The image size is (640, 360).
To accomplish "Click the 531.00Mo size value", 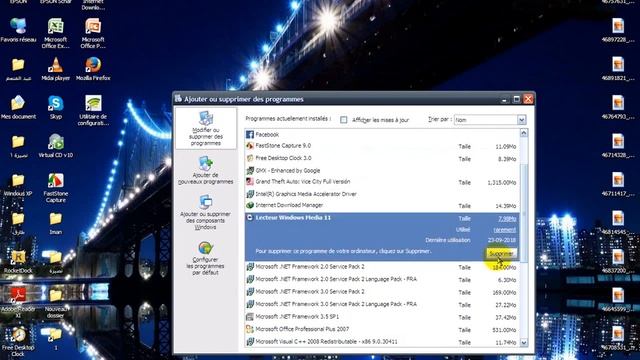I will point(504,330).
